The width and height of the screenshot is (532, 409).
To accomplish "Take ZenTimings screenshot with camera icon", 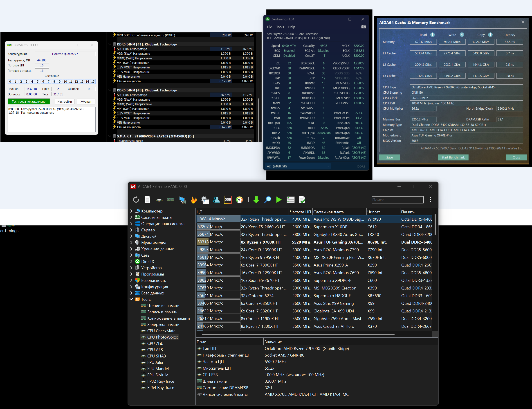I will [364, 27].
